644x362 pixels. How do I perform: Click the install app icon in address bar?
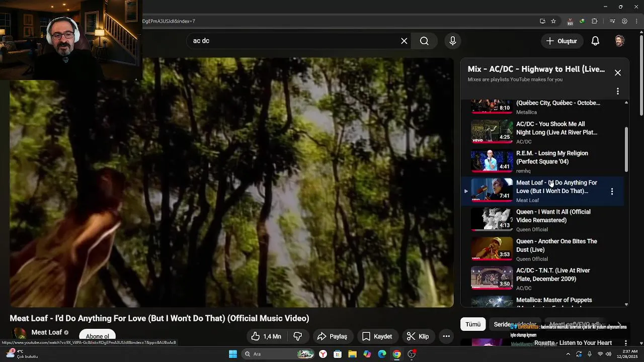point(542,21)
